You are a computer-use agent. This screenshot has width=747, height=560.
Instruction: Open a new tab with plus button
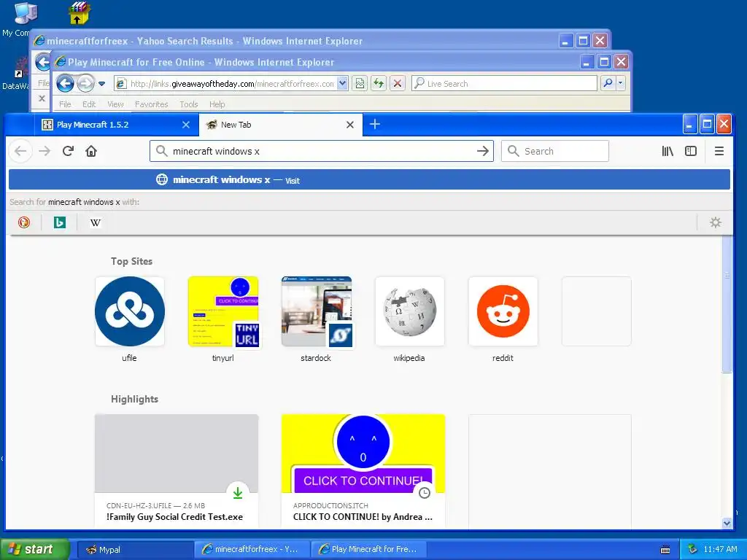coord(375,124)
